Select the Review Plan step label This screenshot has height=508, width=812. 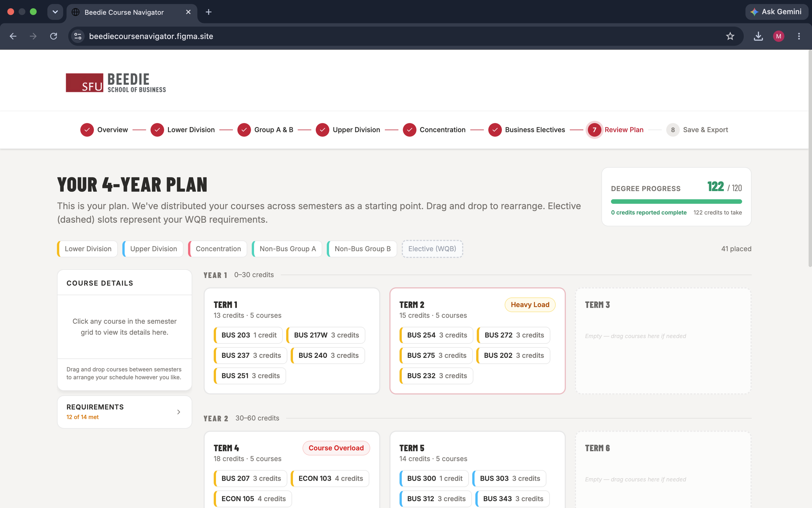pos(624,130)
